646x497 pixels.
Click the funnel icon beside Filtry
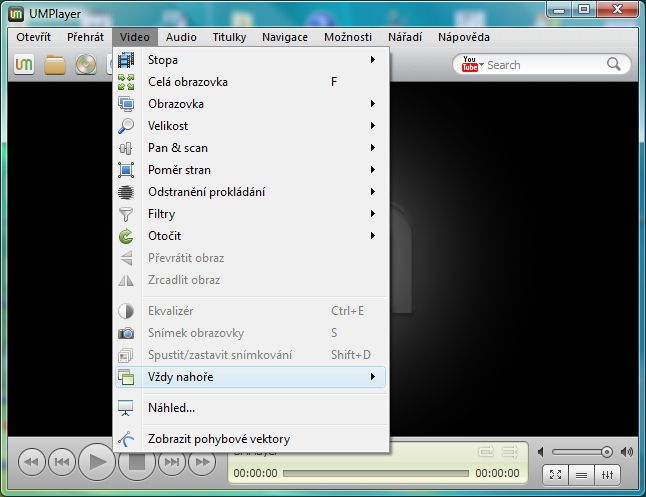coord(126,214)
